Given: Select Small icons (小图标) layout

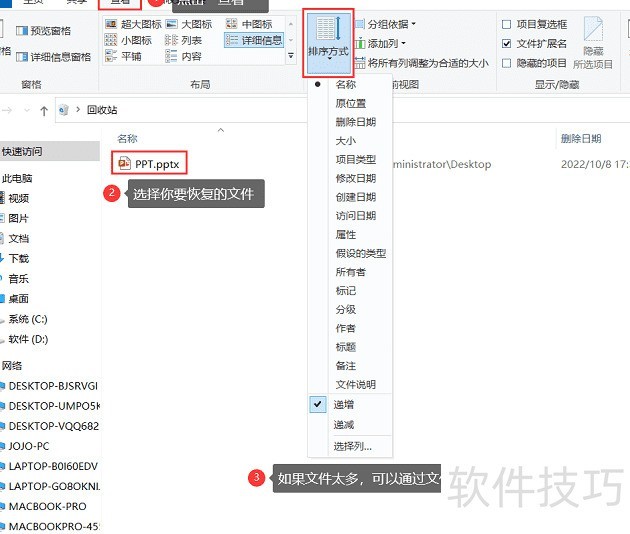Looking at the screenshot, I should 128,40.
